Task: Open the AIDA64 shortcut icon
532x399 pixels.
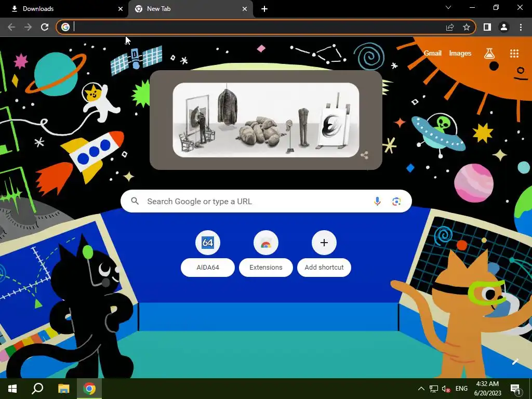Action: [x=208, y=243]
